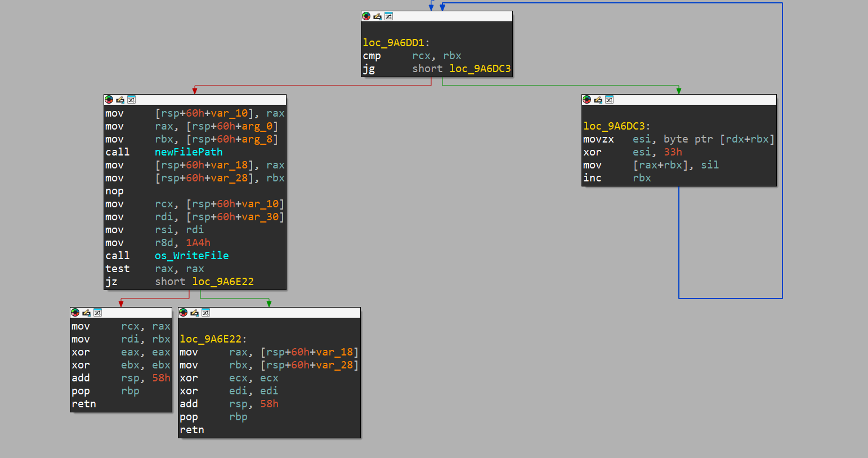Click graph icon on the os_WriteFile block
The height and width of the screenshot is (458, 868).
(131, 100)
